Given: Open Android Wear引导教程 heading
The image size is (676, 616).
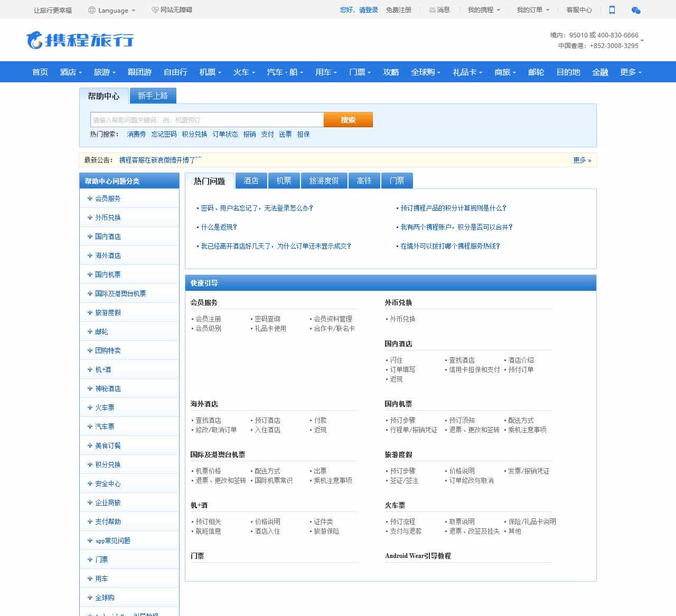Looking at the screenshot, I should point(418,556).
